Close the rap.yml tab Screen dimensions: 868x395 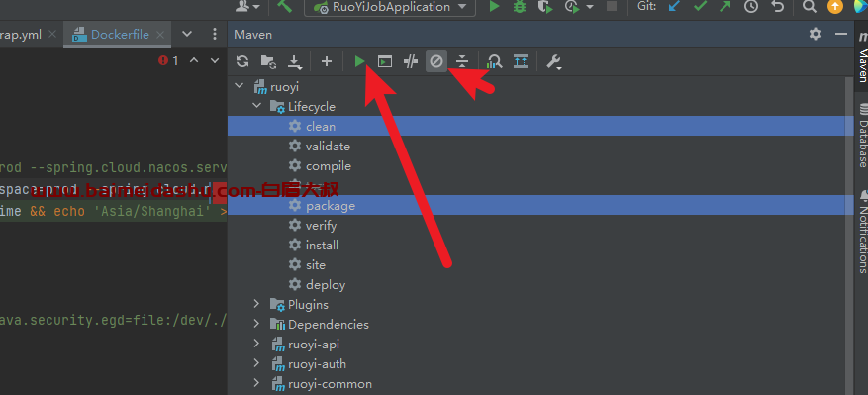point(52,35)
